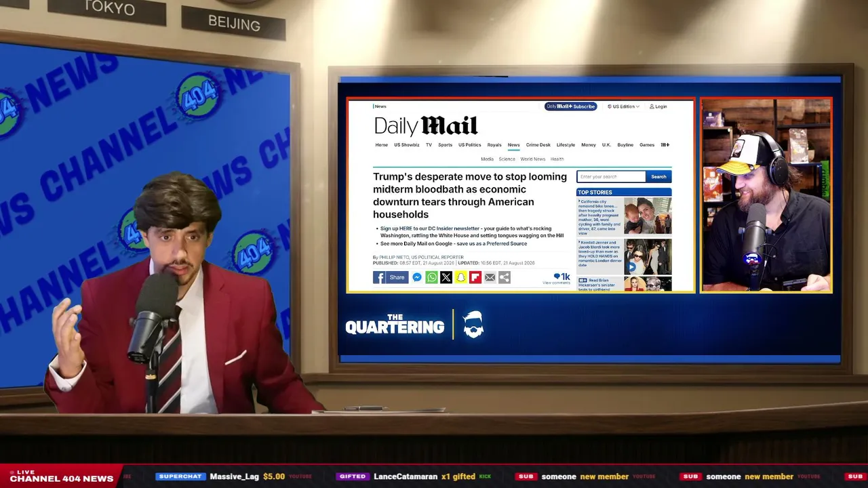Click the Login link
The width and height of the screenshot is (868, 488).
point(658,106)
